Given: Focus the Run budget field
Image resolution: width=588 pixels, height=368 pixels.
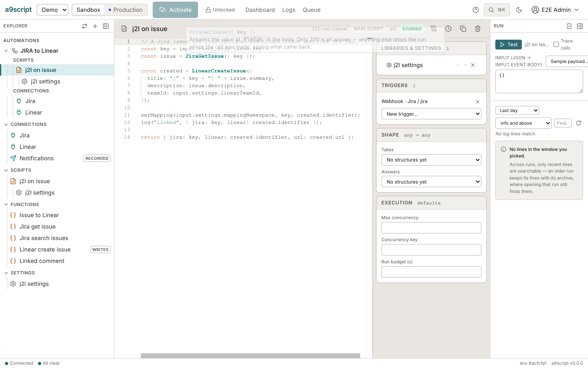Looking at the screenshot, I should [x=431, y=272].
